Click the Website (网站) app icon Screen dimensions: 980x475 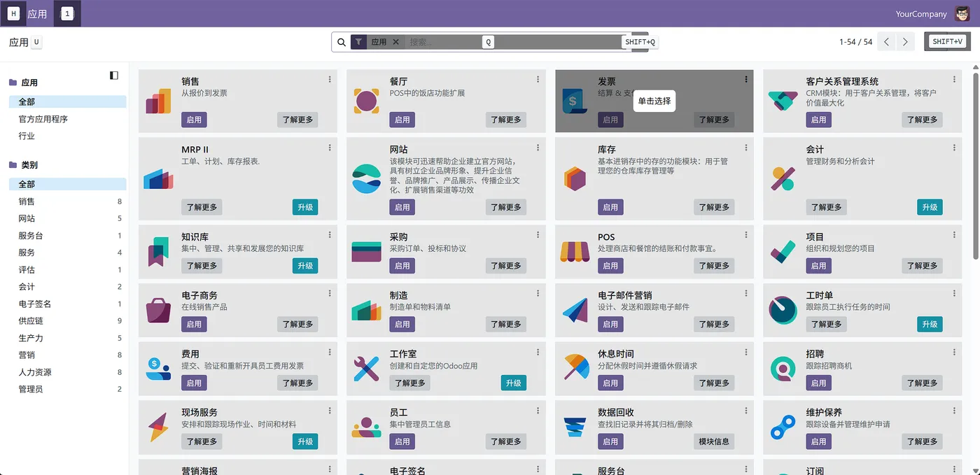(x=367, y=179)
